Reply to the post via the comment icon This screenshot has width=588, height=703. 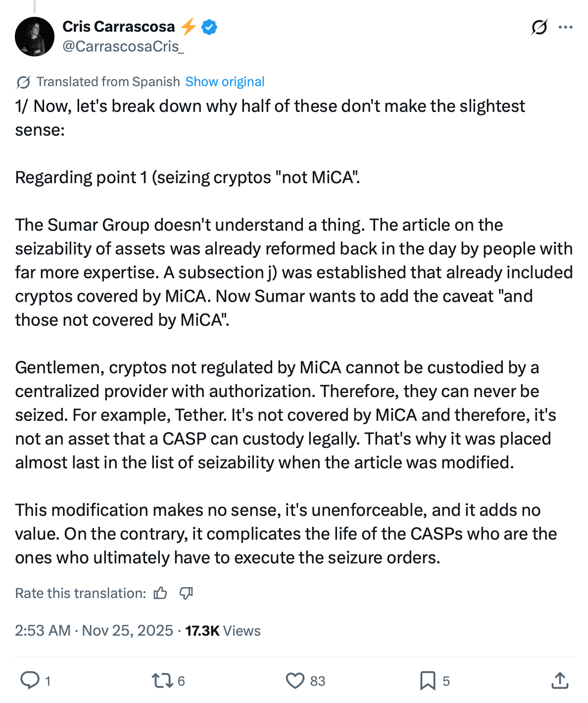coord(30,681)
